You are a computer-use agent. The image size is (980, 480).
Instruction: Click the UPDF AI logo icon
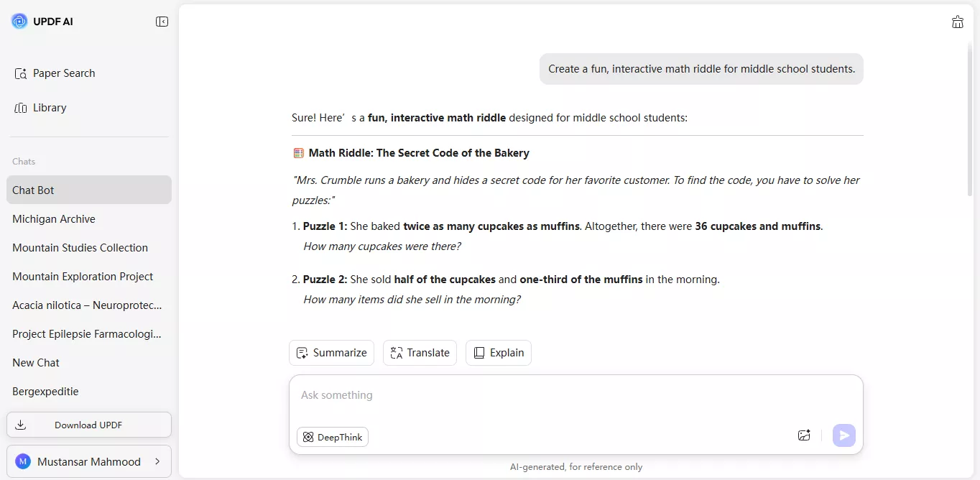(x=19, y=21)
